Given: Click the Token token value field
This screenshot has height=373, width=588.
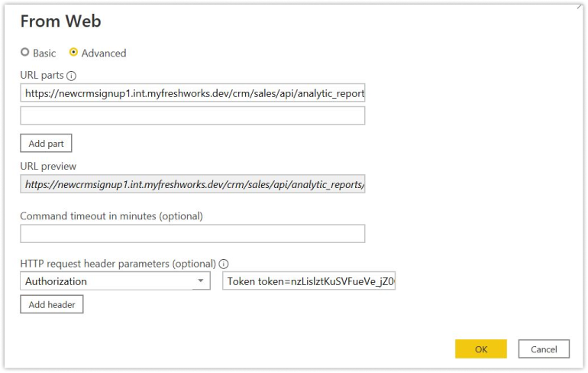Looking at the screenshot, I should coord(309,281).
